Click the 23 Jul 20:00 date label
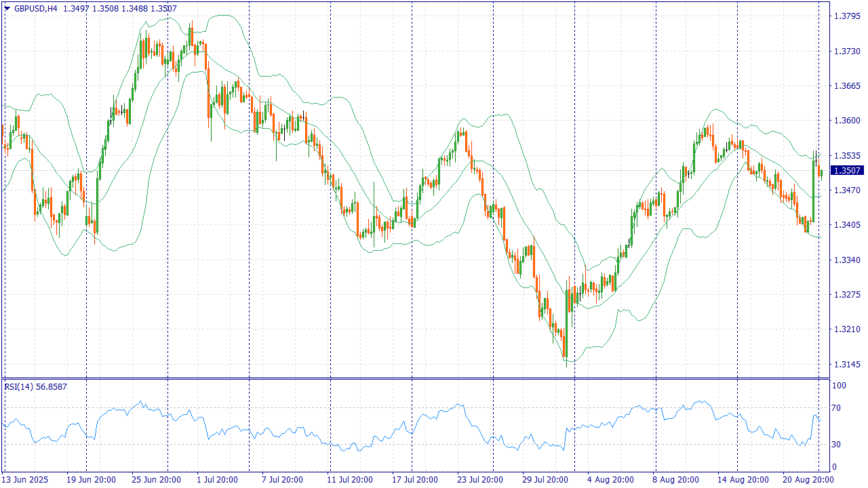 [x=479, y=480]
